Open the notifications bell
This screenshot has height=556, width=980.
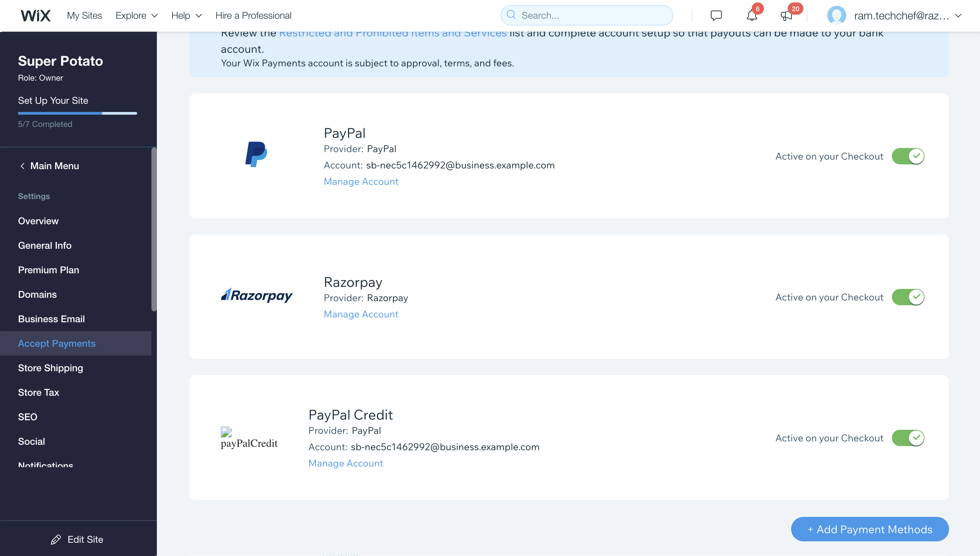[752, 16]
